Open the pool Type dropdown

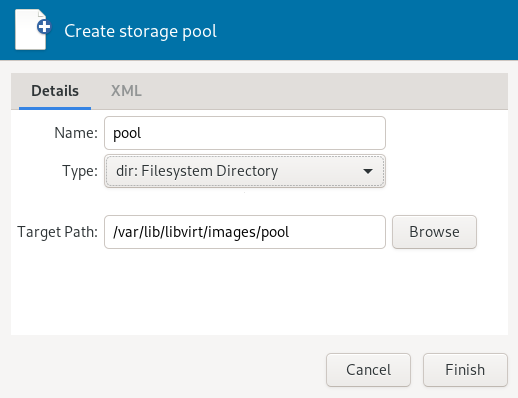coord(245,171)
